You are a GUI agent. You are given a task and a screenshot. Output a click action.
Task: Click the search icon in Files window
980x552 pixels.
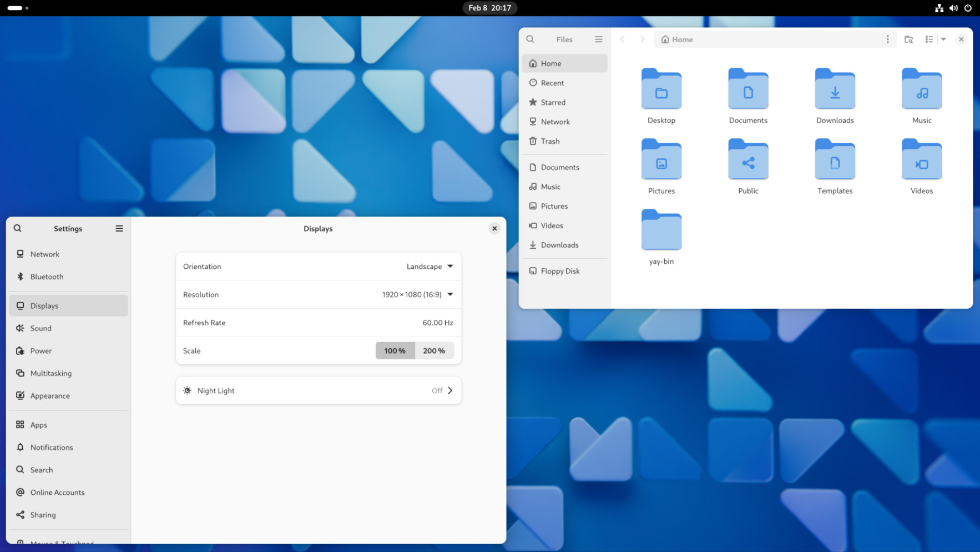pyautogui.click(x=530, y=39)
